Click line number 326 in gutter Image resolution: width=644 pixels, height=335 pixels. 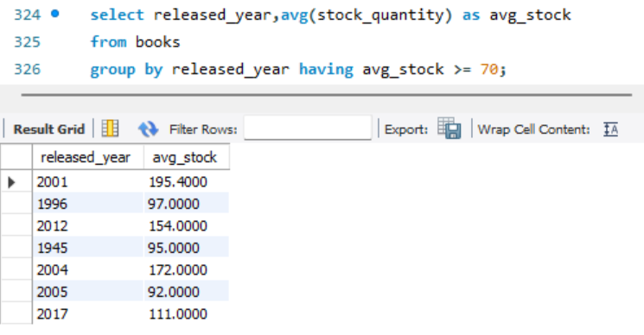point(28,69)
